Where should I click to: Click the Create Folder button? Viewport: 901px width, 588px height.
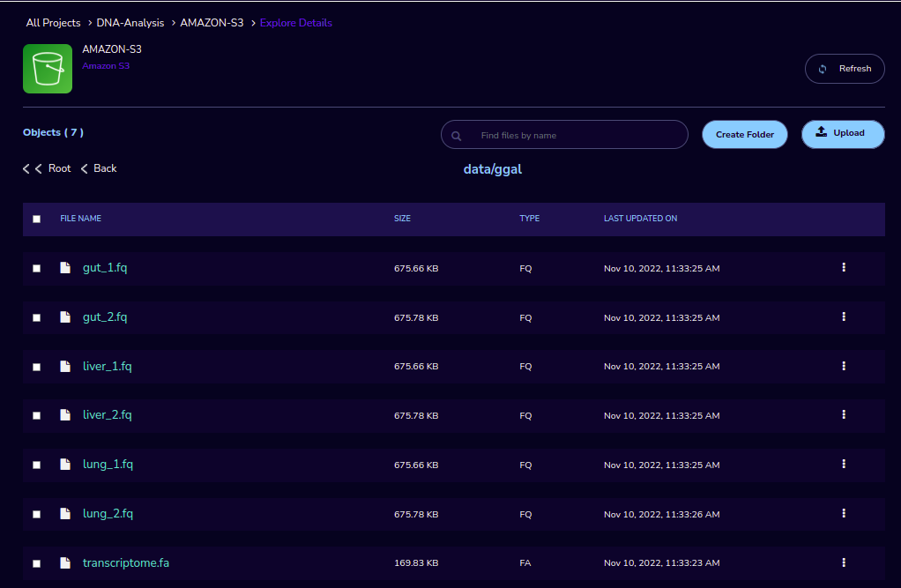[745, 135]
